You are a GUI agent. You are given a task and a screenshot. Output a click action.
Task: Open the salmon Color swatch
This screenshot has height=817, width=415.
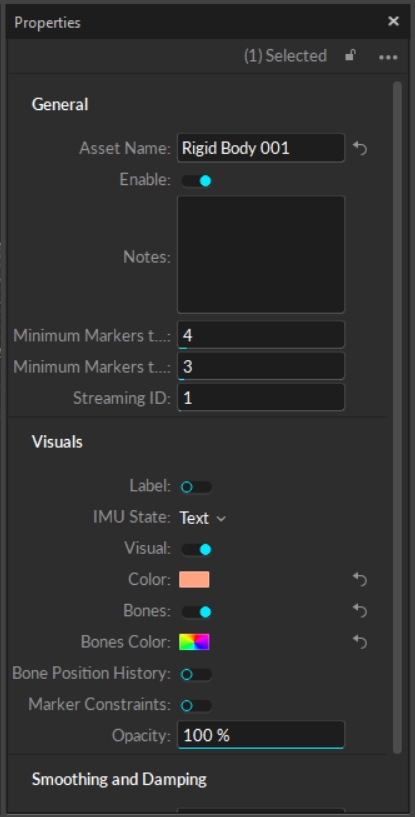(x=194, y=579)
